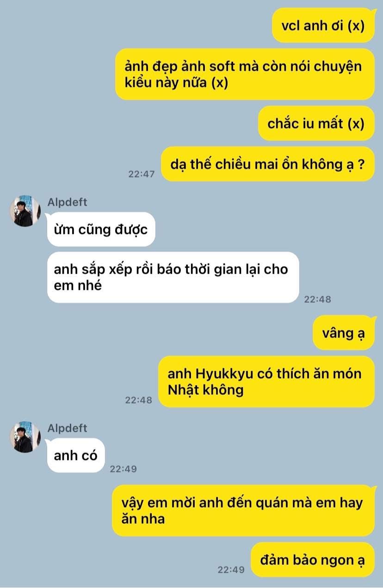
Task: Tap the 'vậy em mời anh đến quán' message
Action: pos(243,510)
